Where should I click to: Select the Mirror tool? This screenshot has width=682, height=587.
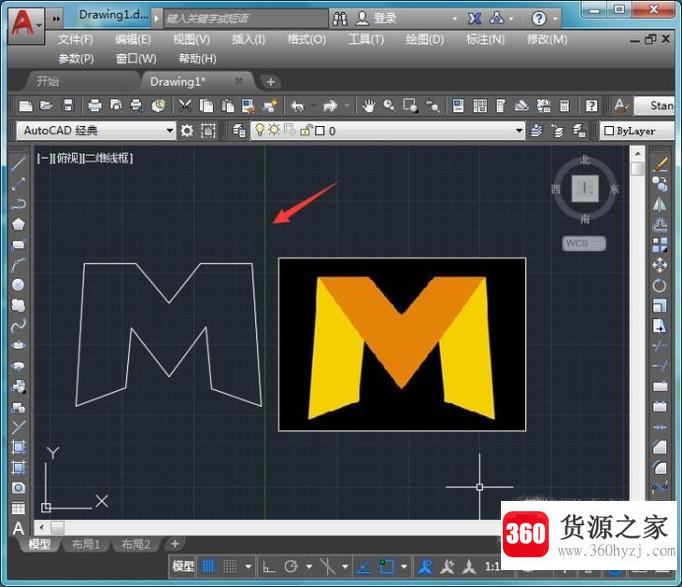660,205
